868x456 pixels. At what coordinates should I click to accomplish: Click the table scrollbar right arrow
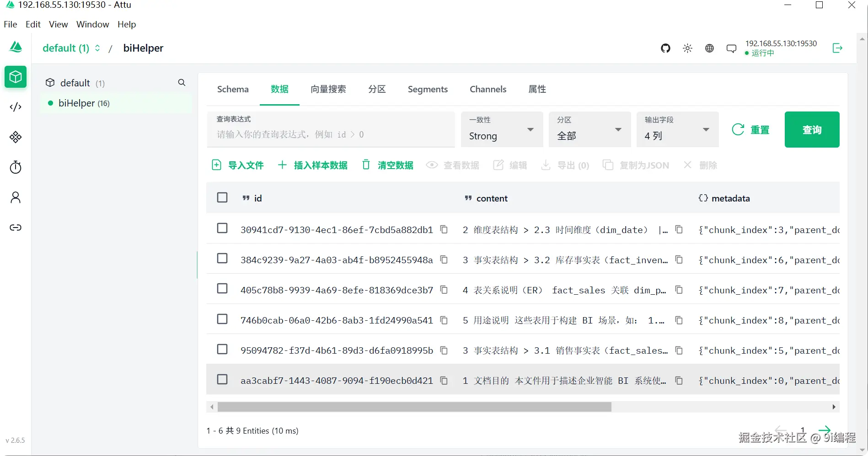[x=834, y=407]
